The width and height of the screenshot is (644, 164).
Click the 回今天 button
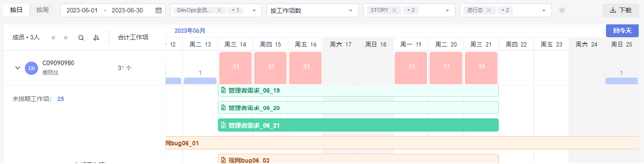pos(622,31)
